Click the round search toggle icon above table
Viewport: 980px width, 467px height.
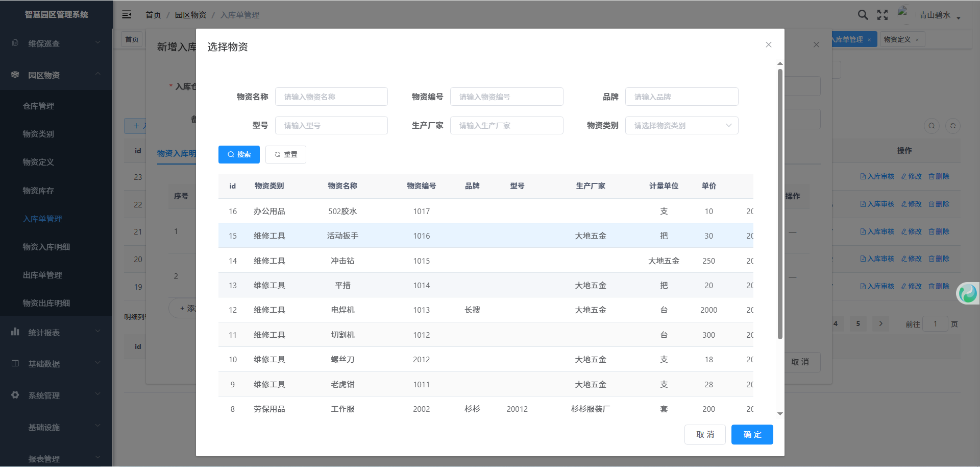pyautogui.click(x=932, y=126)
